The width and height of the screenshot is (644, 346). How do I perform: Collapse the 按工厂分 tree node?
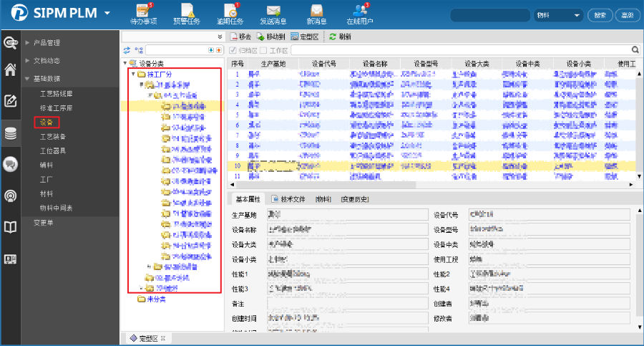[x=133, y=75]
